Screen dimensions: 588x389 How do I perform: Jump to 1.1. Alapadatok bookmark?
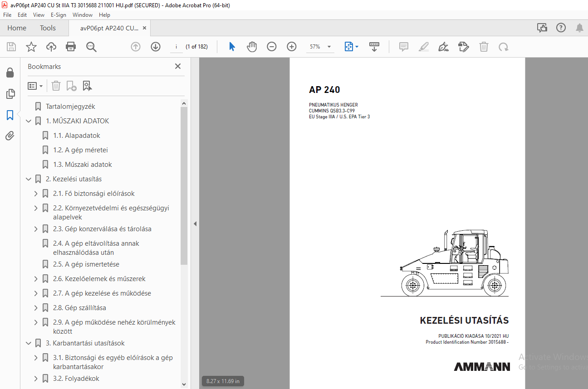(x=77, y=136)
